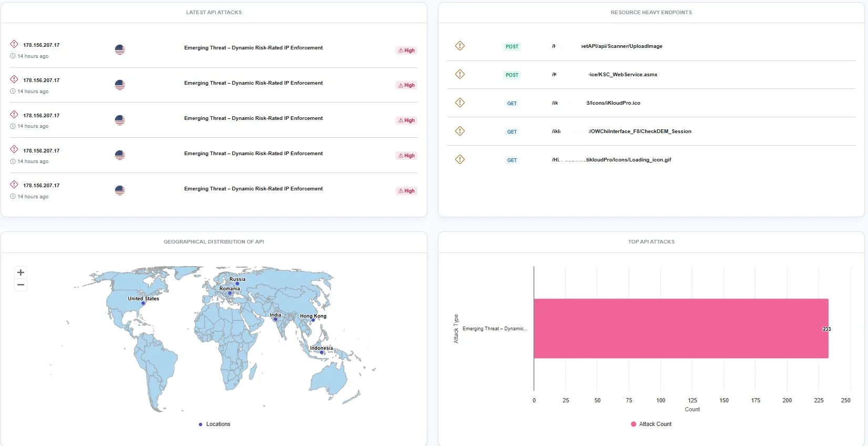Select the United States map marker
The width and height of the screenshot is (868, 446).
(x=143, y=303)
